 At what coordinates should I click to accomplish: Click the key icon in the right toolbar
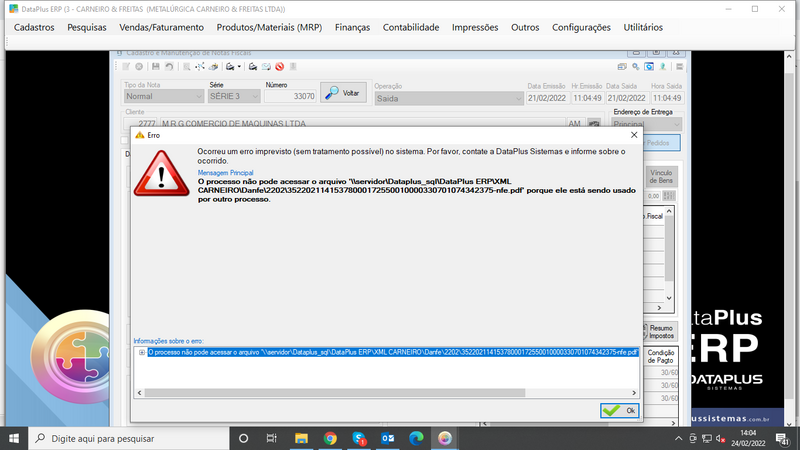[x=635, y=66]
